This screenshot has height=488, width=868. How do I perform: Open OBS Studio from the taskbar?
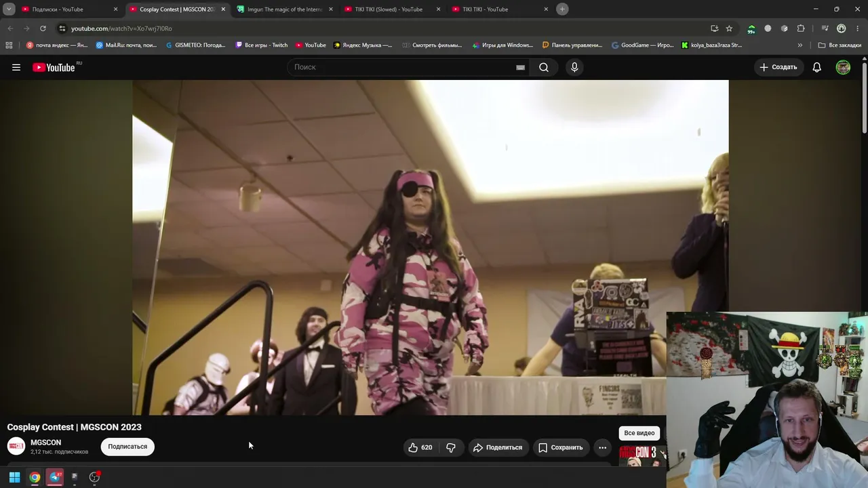tap(94, 477)
